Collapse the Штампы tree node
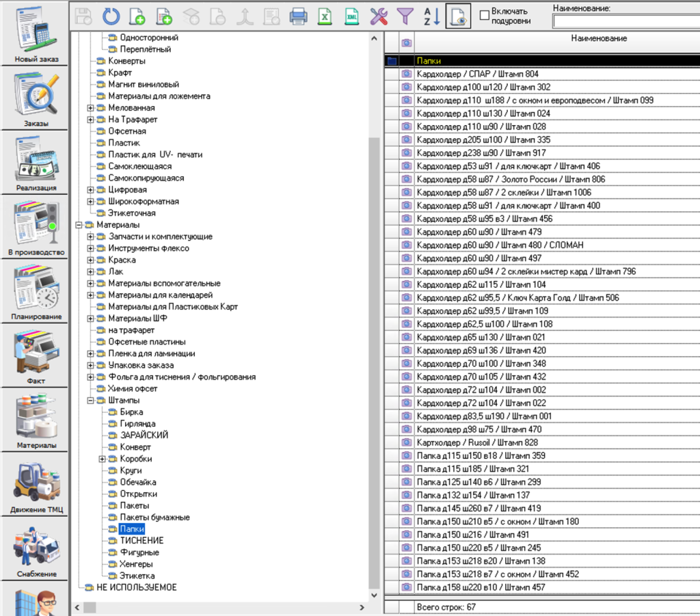The image size is (700, 616). [x=91, y=400]
